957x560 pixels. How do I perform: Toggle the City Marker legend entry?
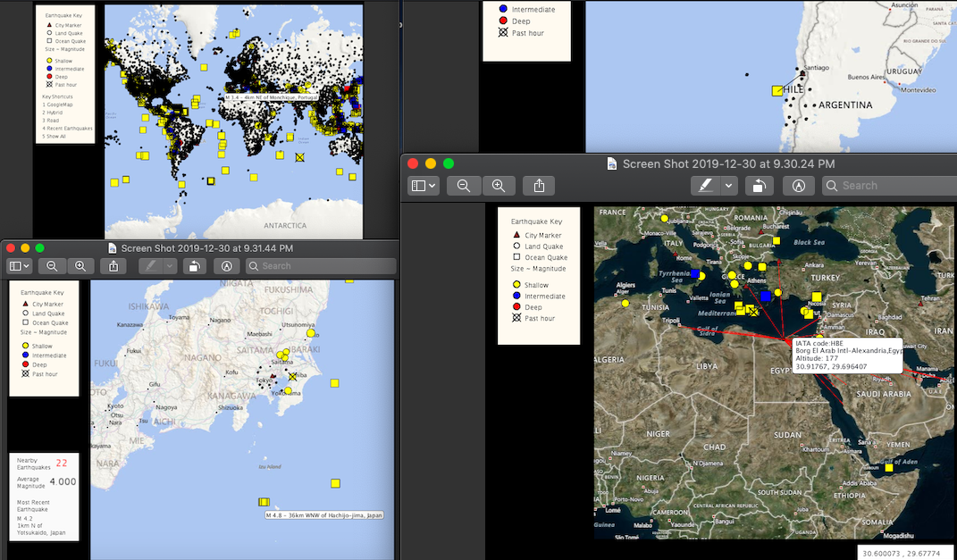coord(516,235)
